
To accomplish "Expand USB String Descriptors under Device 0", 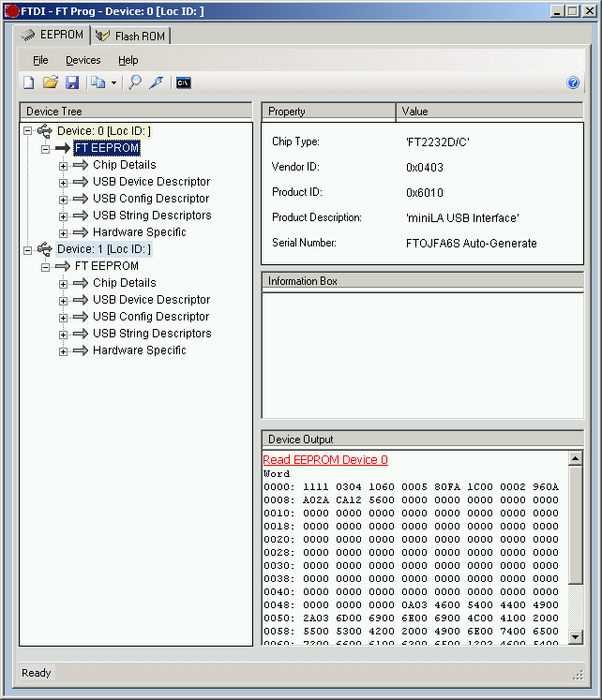I will tap(64, 216).
